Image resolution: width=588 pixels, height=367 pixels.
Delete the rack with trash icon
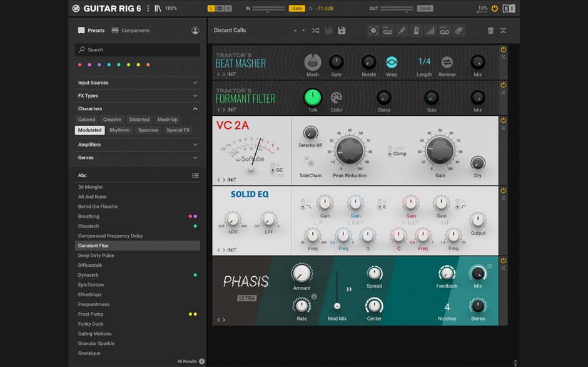490,31
